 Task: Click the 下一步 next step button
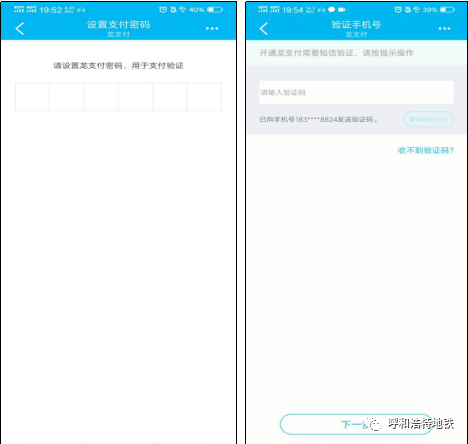[356, 424]
